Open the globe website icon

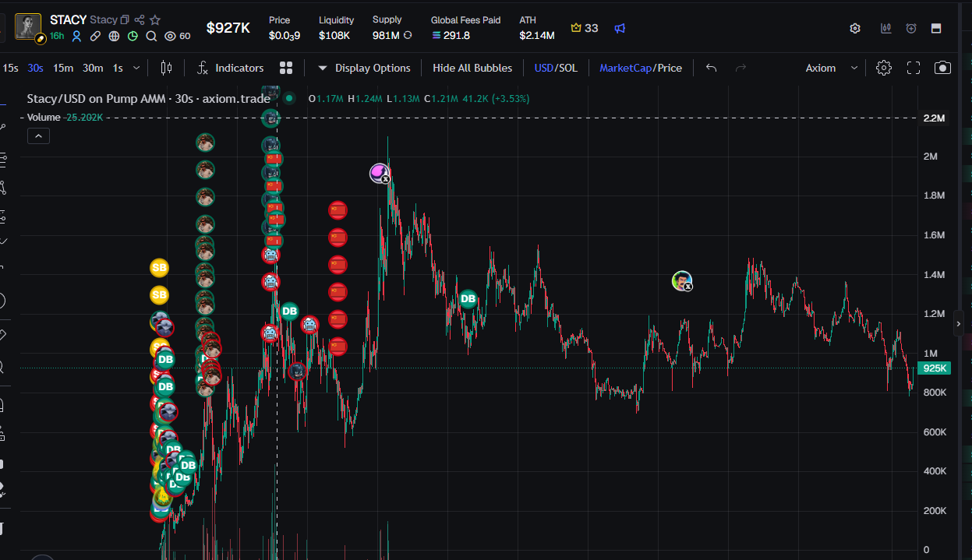114,36
